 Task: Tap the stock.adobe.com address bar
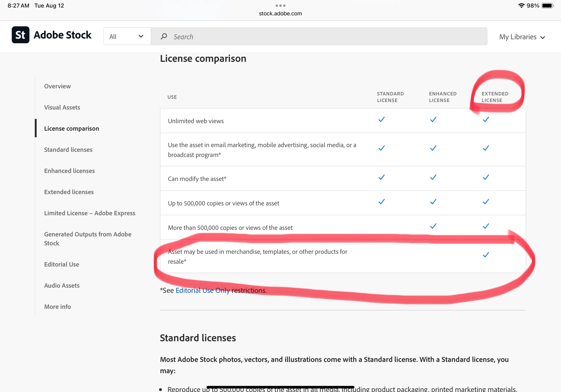pos(280,13)
